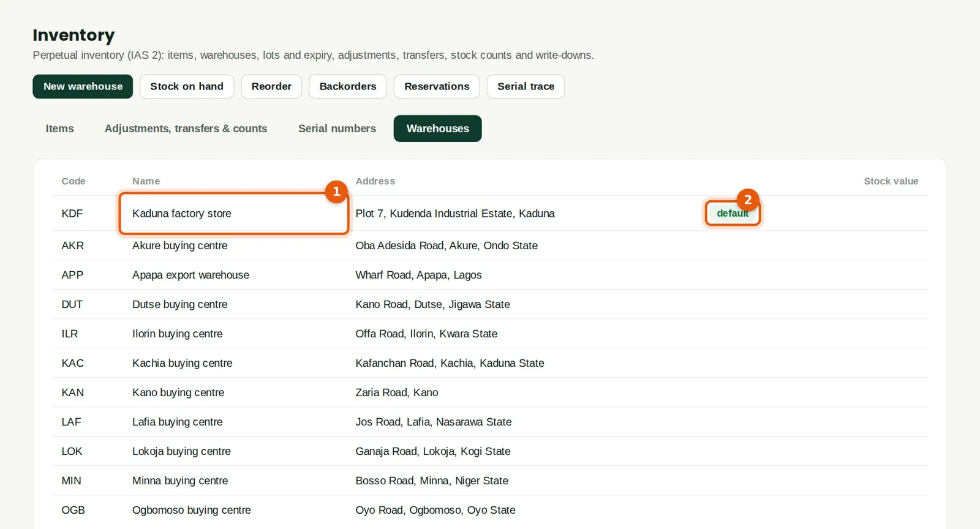Image resolution: width=980 pixels, height=529 pixels.
Task: Open the Reorder page
Action: (271, 86)
